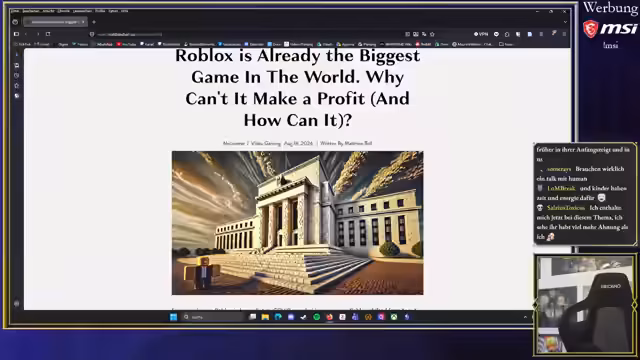This screenshot has height=360, width=640.
Task: Open the sidebar bookmarks star icon
Action: 16,86
